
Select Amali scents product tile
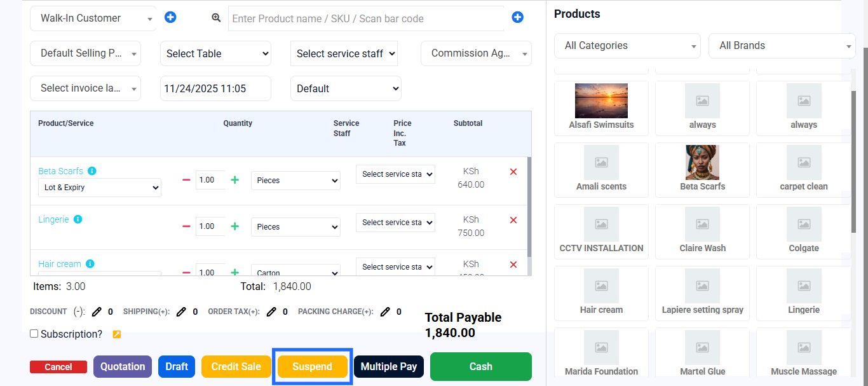tap(601, 169)
